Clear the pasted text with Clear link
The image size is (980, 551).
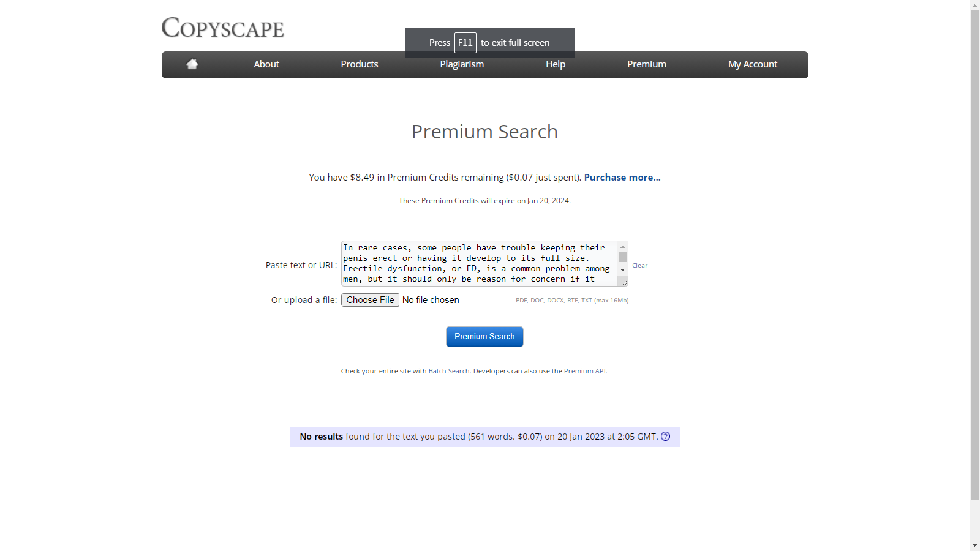click(640, 266)
